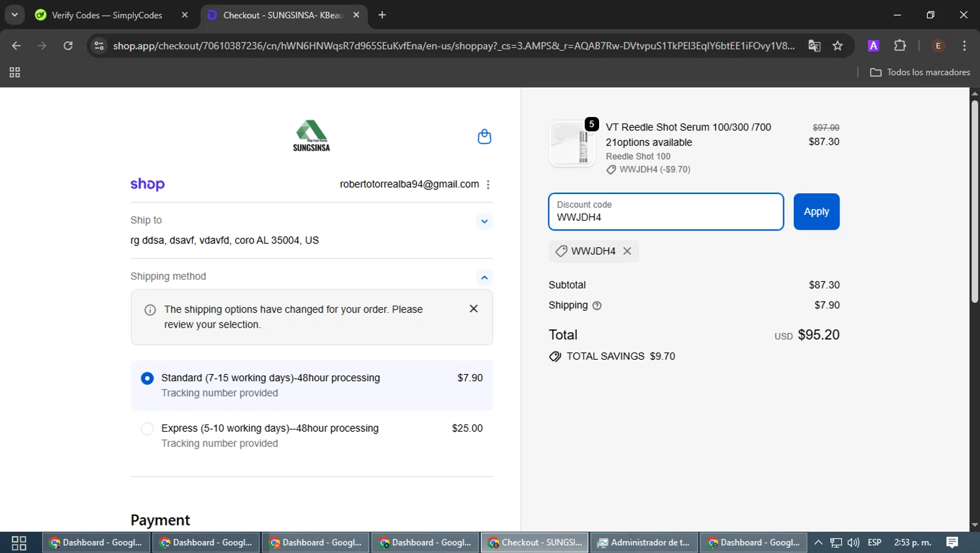Apply the discount code

[816, 212]
